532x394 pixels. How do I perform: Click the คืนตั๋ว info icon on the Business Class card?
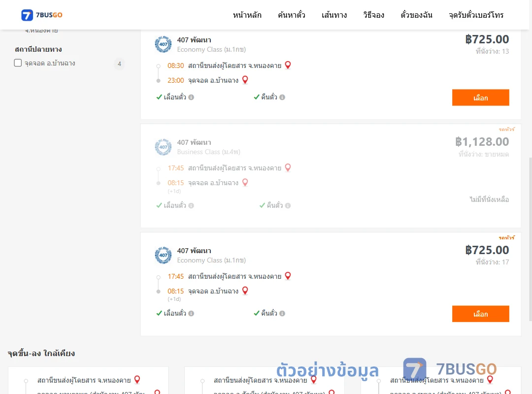tap(288, 206)
